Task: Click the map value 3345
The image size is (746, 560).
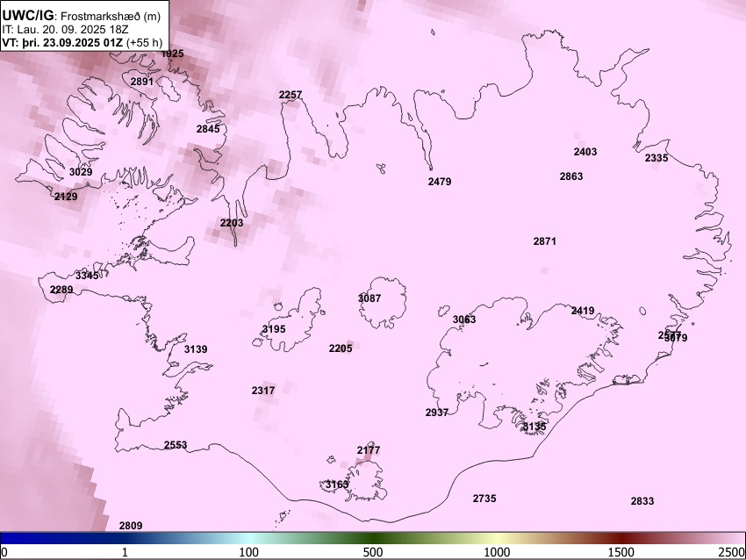Action: pyautogui.click(x=87, y=276)
